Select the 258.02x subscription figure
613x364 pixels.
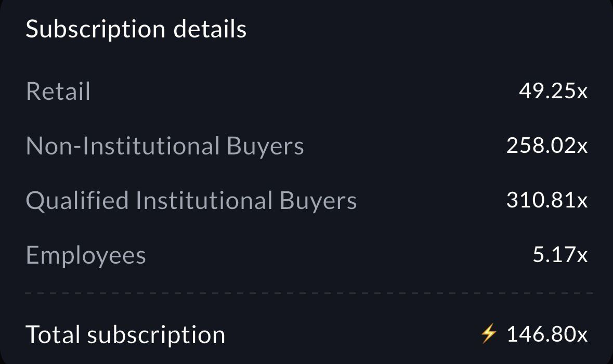coord(547,146)
